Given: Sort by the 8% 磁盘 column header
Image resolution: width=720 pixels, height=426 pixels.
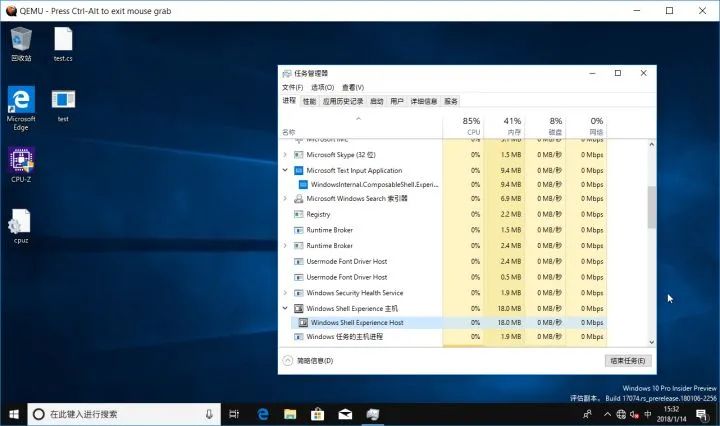Looking at the screenshot, I should coord(545,126).
